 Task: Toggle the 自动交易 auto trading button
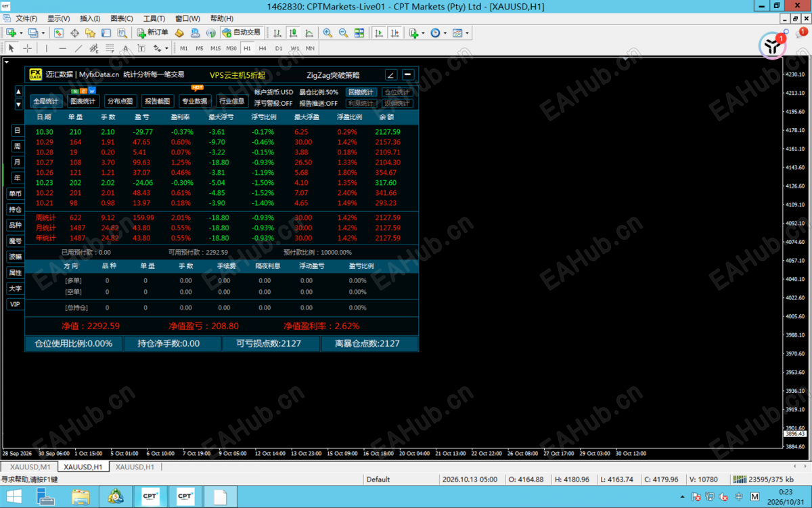coord(242,33)
